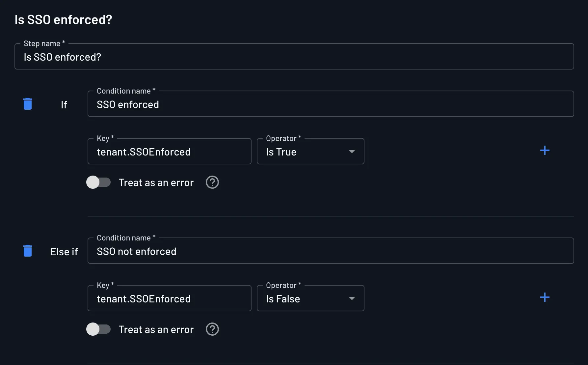588x365 pixels.
Task: Delete the 'SSO not enforced' Else if condition
Action: point(28,251)
